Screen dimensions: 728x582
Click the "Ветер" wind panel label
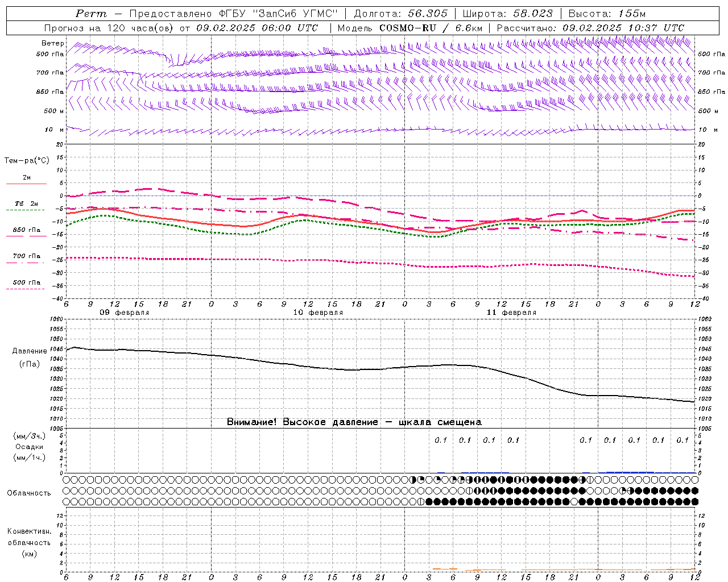tap(53, 43)
